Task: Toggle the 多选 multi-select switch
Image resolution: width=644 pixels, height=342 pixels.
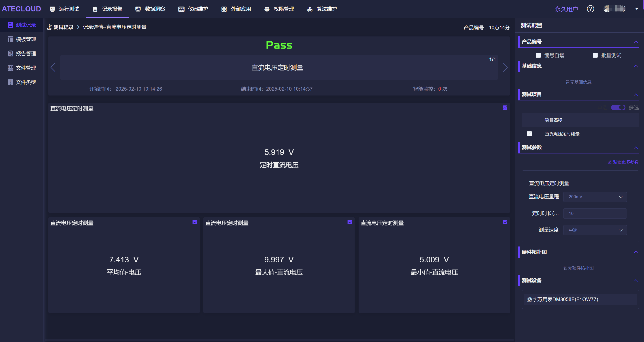Action: pyautogui.click(x=618, y=108)
